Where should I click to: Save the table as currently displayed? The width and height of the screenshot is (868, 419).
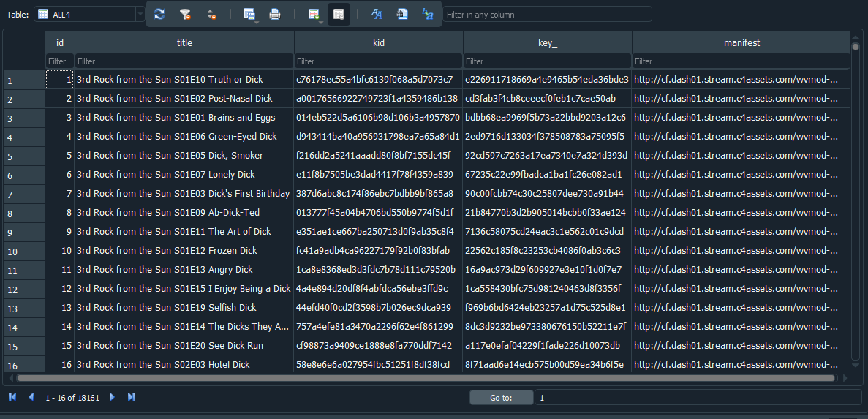tap(249, 15)
